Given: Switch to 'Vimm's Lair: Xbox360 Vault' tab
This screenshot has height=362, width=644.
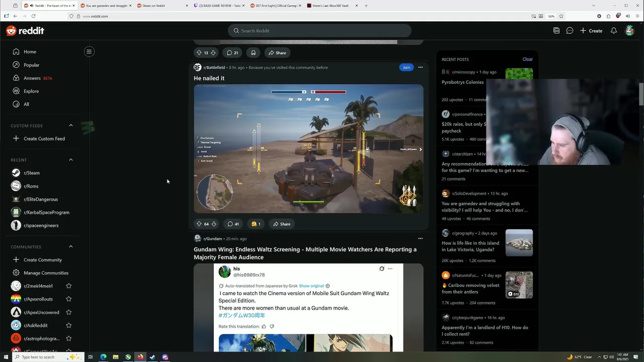Looking at the screenshot, I should pyautogui.click(x=332, y=6).
